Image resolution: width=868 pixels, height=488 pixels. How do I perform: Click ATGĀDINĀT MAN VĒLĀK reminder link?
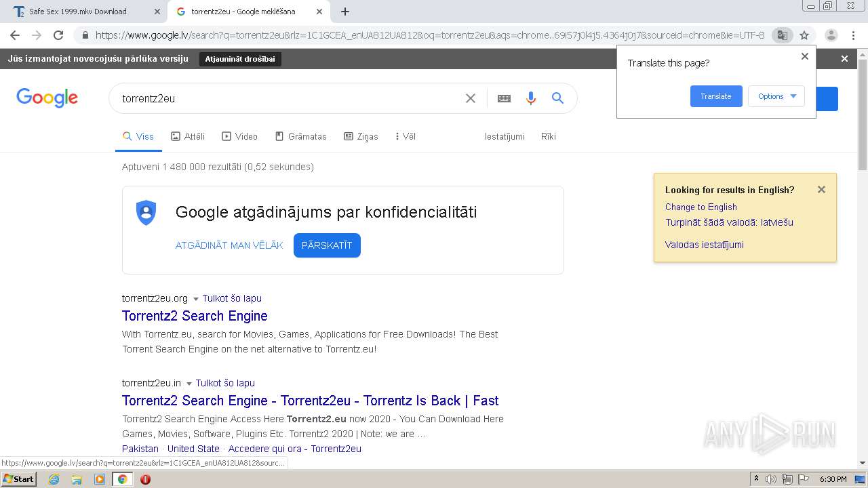(229, 245)
